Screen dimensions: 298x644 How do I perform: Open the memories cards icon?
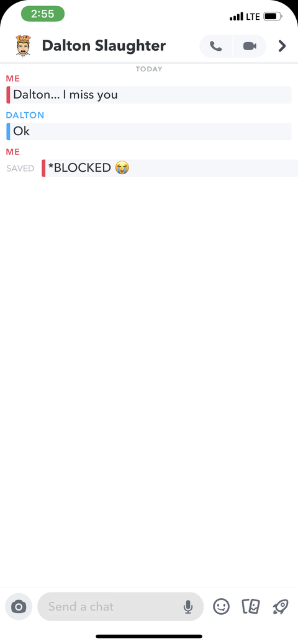pyautogui.click(x=251, y=607)
